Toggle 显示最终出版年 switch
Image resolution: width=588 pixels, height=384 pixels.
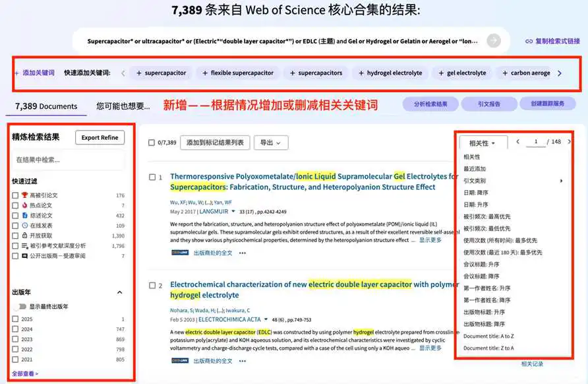tap(22, 307)
